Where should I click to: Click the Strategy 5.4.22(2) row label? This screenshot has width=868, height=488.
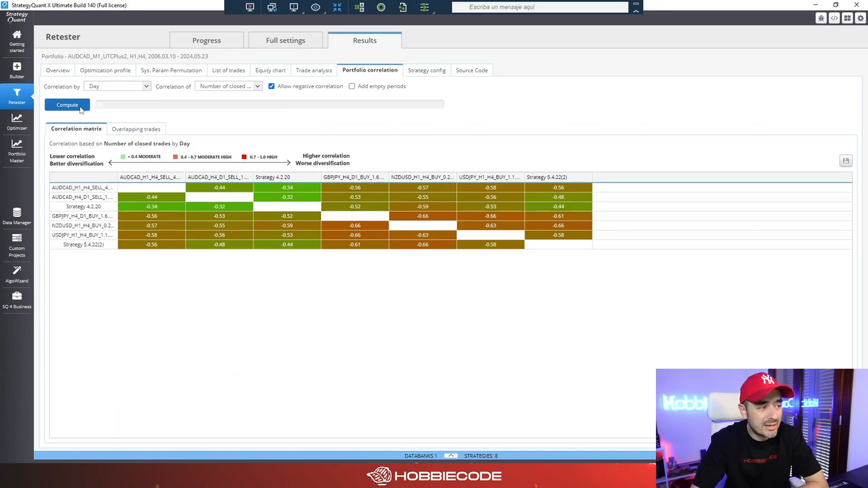coord(84,244)
